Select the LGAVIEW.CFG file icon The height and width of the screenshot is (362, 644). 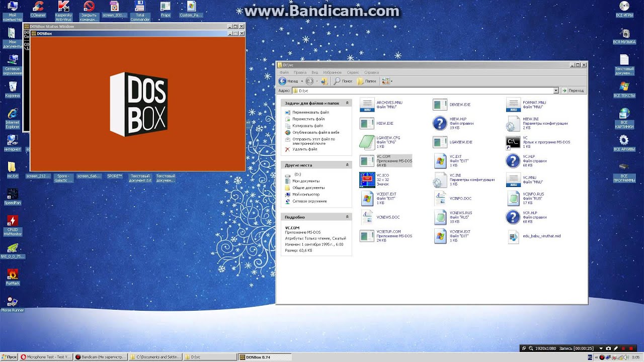[367, 142]
